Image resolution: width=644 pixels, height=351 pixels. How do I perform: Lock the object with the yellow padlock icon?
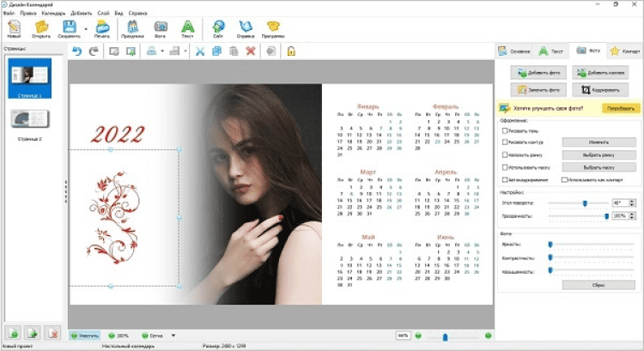click(x=291, y=51)
